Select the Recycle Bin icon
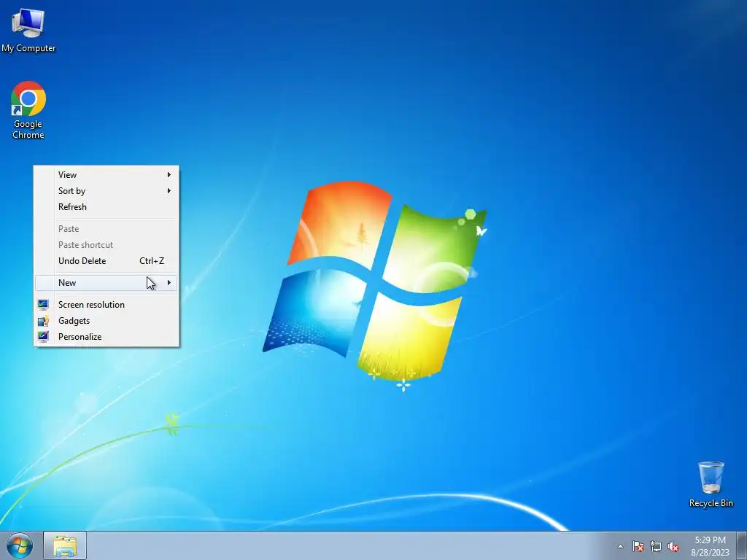Viewport: 747px width, 560px height. (711, 484)
